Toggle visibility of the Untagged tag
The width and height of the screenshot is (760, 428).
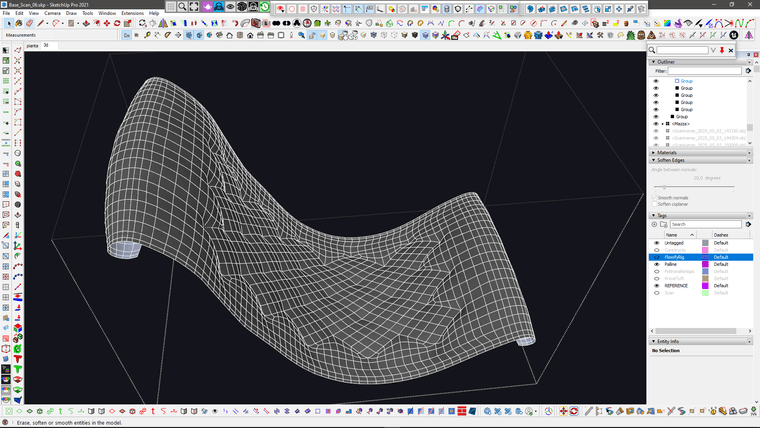pyautogui.click(x=657, y=243)
